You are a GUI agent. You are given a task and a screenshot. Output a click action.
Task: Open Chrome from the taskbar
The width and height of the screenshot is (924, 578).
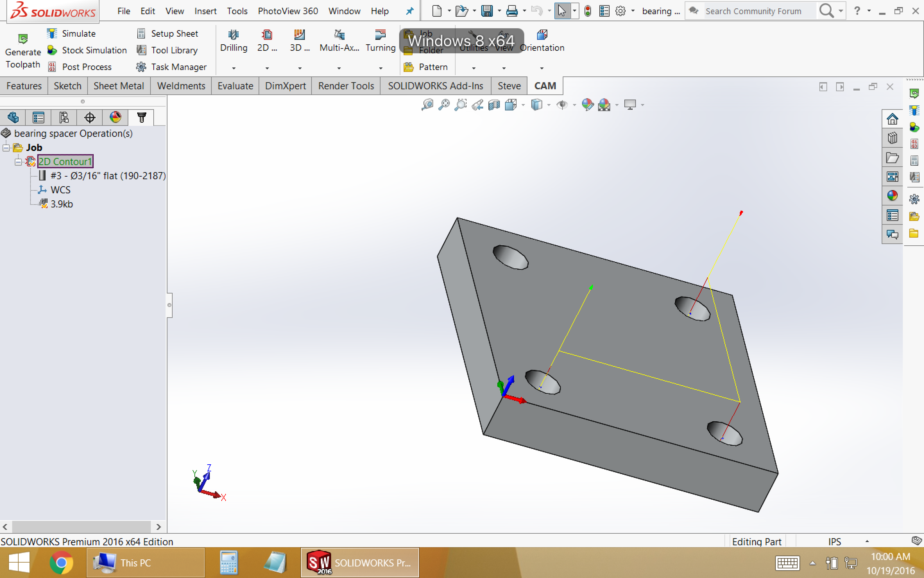coord(61,563)
